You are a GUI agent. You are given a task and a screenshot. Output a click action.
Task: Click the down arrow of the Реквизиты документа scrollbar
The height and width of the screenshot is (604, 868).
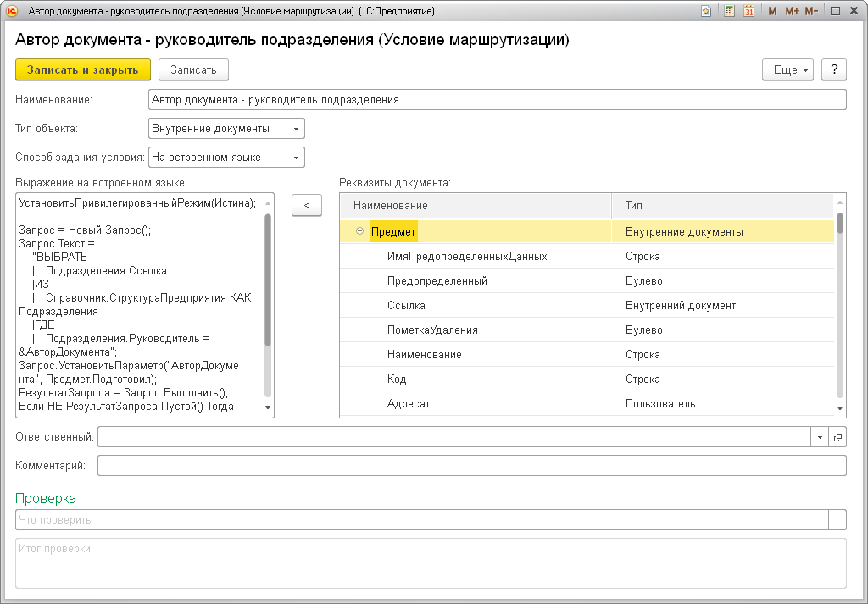(840, 408)
